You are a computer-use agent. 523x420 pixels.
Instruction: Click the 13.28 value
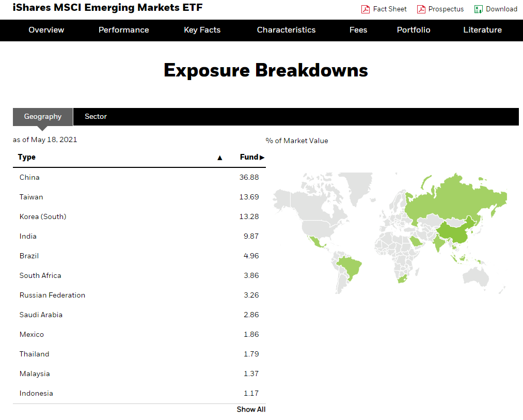pyautogui.click(x=249, y=216)
